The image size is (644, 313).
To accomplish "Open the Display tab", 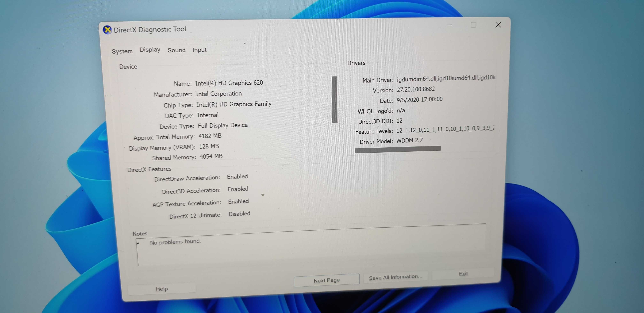I will click(150, 50).
